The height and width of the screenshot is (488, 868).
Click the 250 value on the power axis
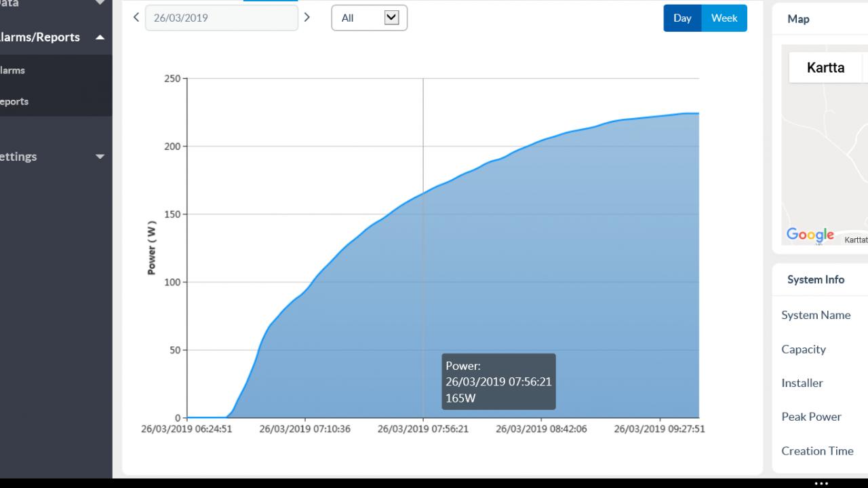(172, 79)
